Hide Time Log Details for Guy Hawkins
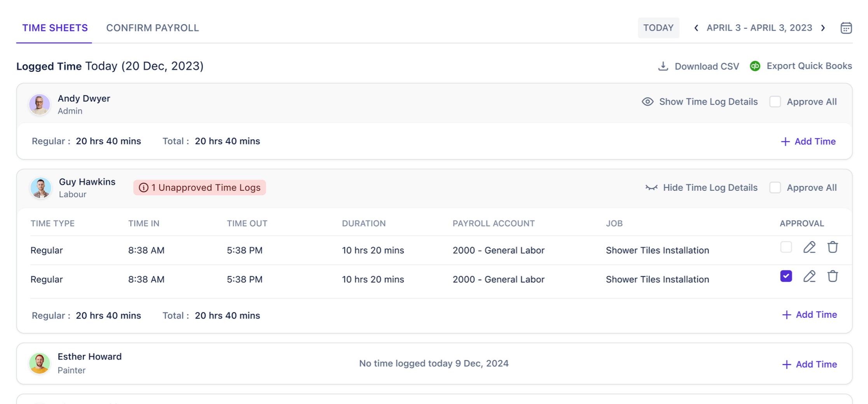The height and width of the screenshot is (404, 868). tap(701, 188)
